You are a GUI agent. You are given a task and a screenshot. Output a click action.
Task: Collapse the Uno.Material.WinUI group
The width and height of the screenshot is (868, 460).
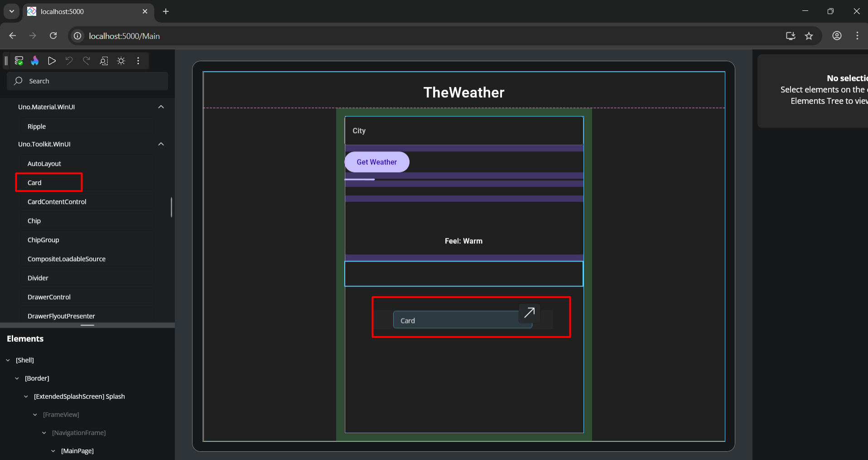tap(161, 107)
